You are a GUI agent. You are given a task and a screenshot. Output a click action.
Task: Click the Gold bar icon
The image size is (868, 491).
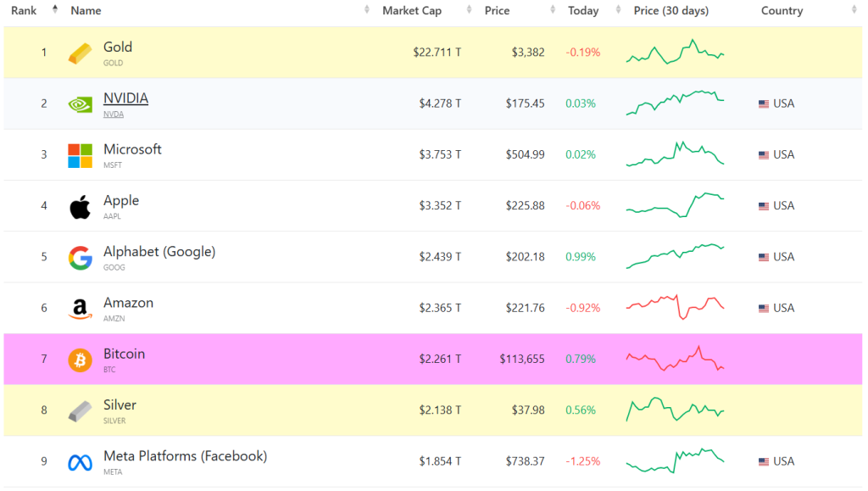pyautogui.click(x=80, y=53)
